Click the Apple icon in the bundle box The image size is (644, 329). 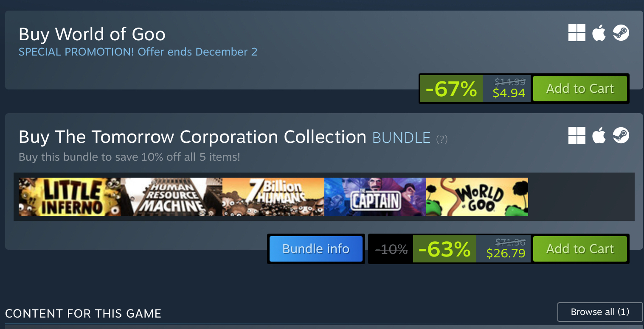coord(599,135)
